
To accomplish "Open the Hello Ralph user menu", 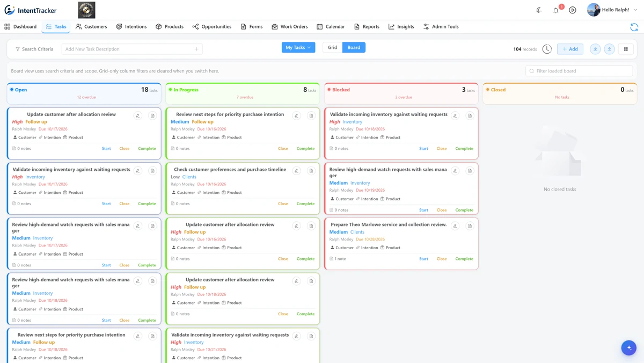I will tap(612, 10).
